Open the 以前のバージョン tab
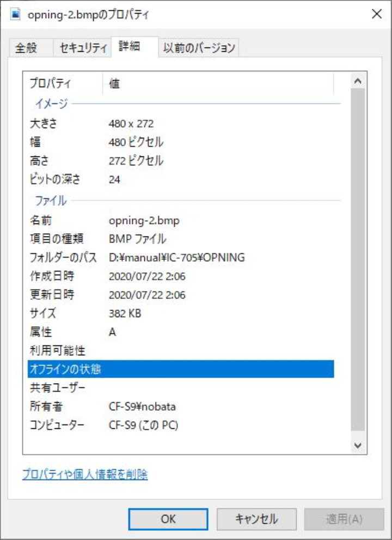The height and width of the screenshot is (540, 392). [199, 48]
